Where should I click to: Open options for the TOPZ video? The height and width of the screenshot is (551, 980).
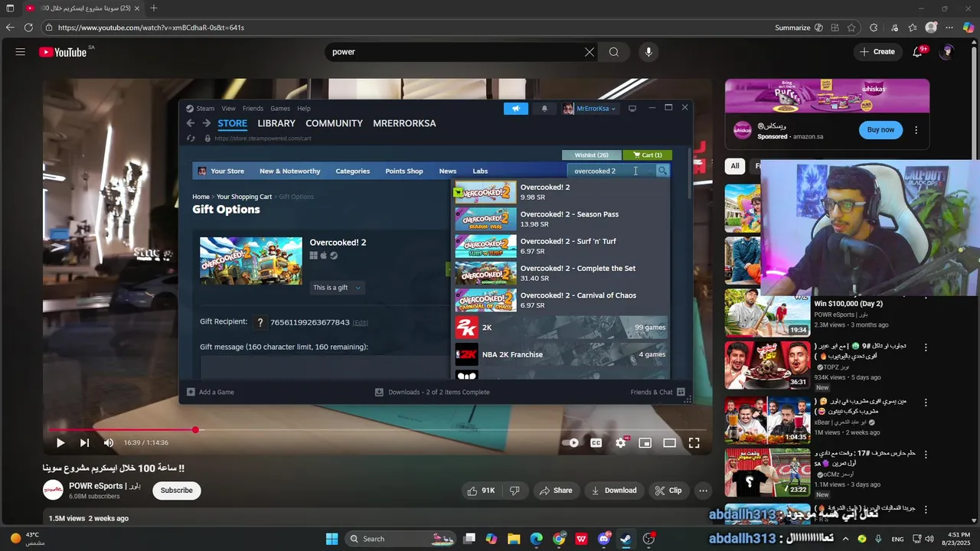pyautogui.click(x=926, y=347)
